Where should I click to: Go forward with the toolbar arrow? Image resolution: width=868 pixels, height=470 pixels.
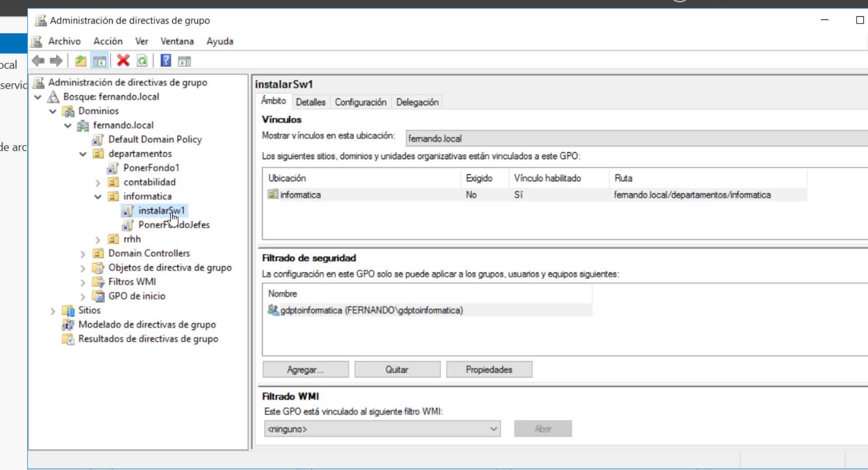click(x=56, y=61)
